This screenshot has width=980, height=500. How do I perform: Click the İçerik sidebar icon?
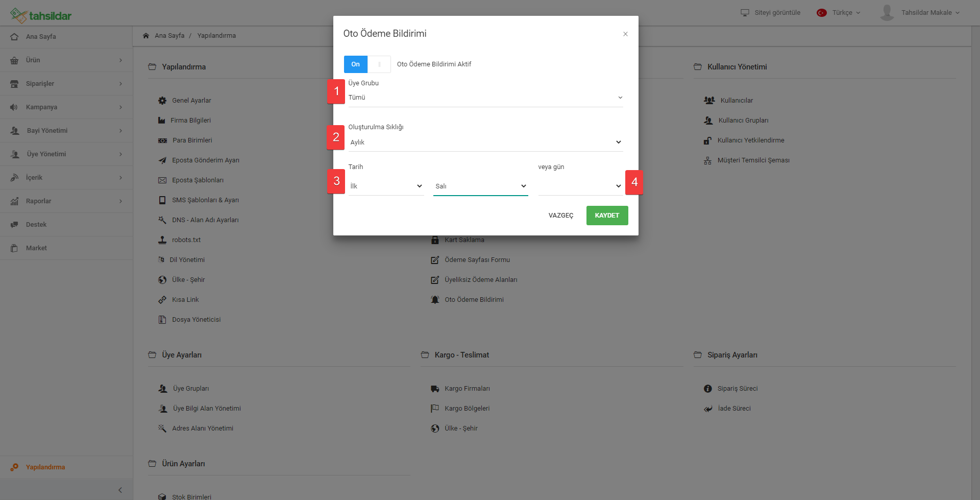pos(14,178)
